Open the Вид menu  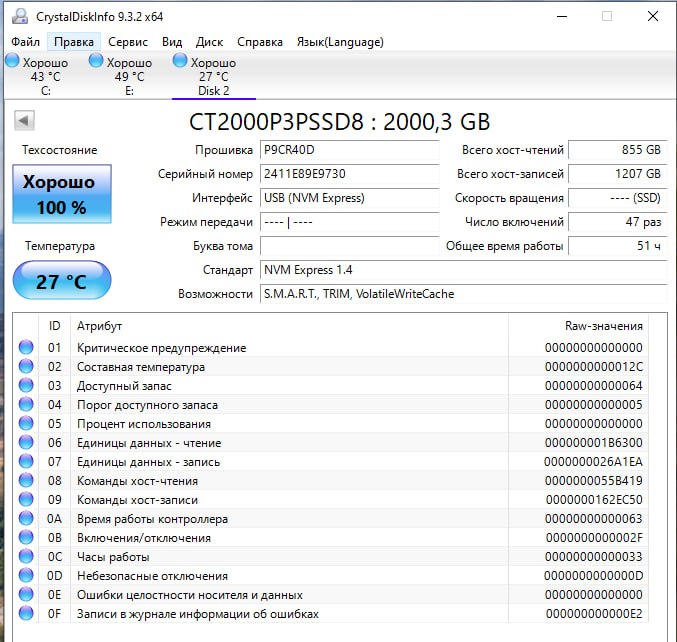pyautogui.click(x=172, y=42)
